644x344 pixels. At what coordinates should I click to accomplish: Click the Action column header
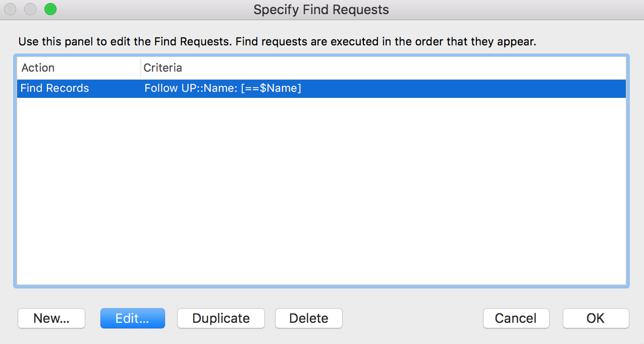coord(38,68)
